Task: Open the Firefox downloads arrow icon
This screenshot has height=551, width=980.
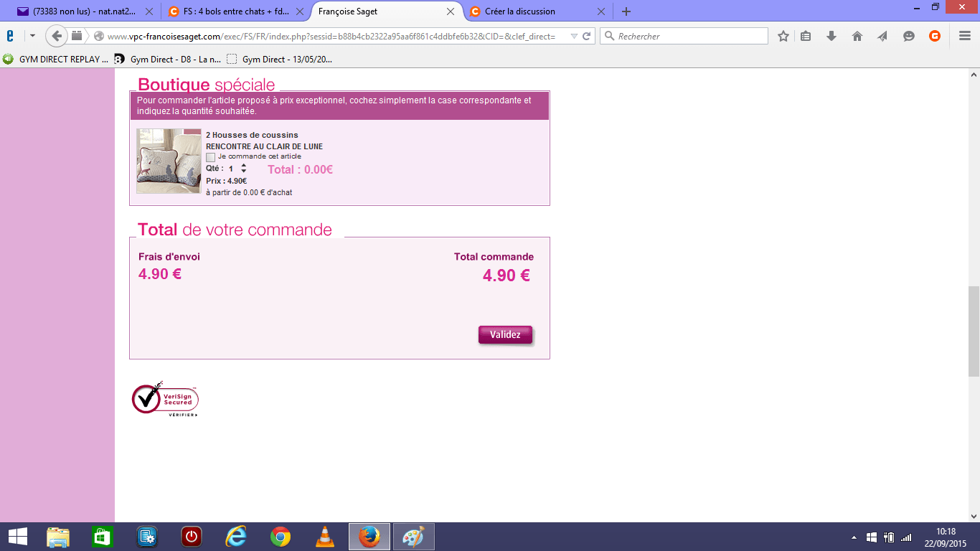Action: point(831,36)
